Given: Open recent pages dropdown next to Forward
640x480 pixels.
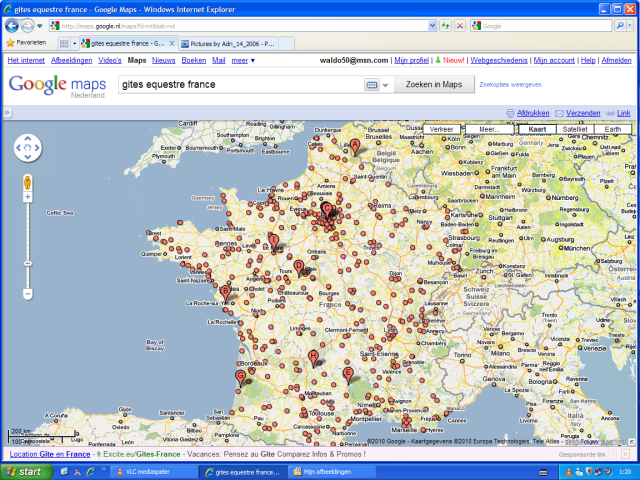Looking at the screenshot, I should click(40, 26).
